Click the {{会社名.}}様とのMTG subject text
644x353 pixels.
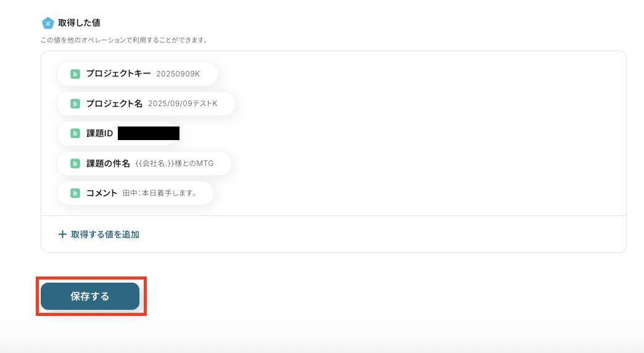click(x=175, y=164)
